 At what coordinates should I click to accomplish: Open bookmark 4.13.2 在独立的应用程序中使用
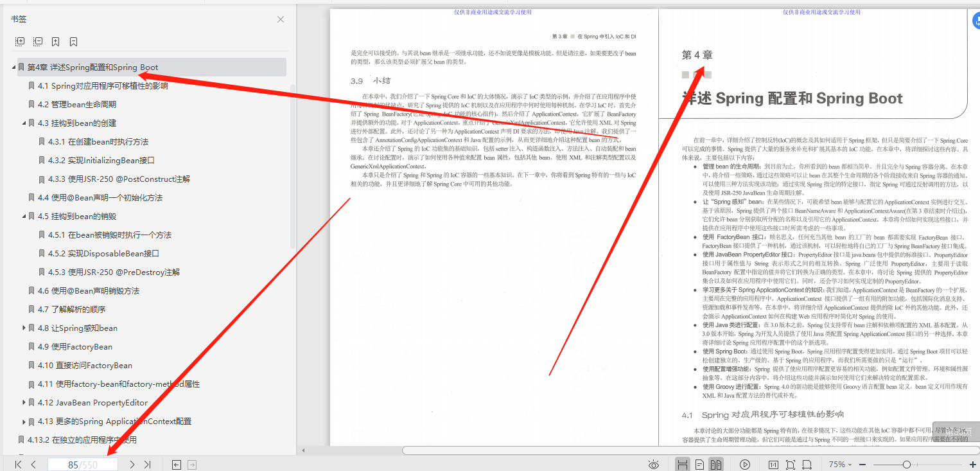point(82,440)
